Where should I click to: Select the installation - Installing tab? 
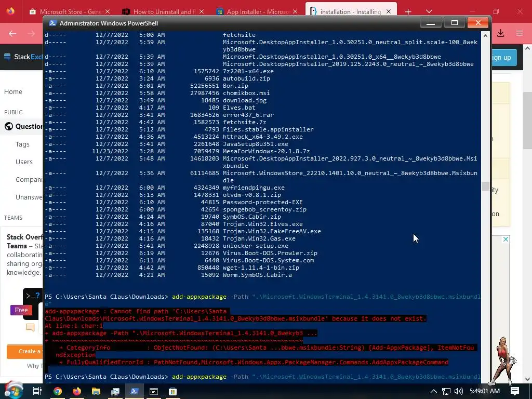(351, 11)
